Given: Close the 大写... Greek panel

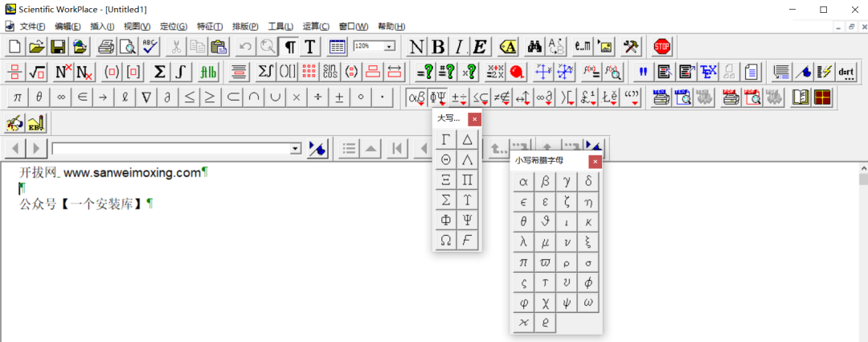Looking at the screenshot, I should pyautogui.click(x=474, y=118).
